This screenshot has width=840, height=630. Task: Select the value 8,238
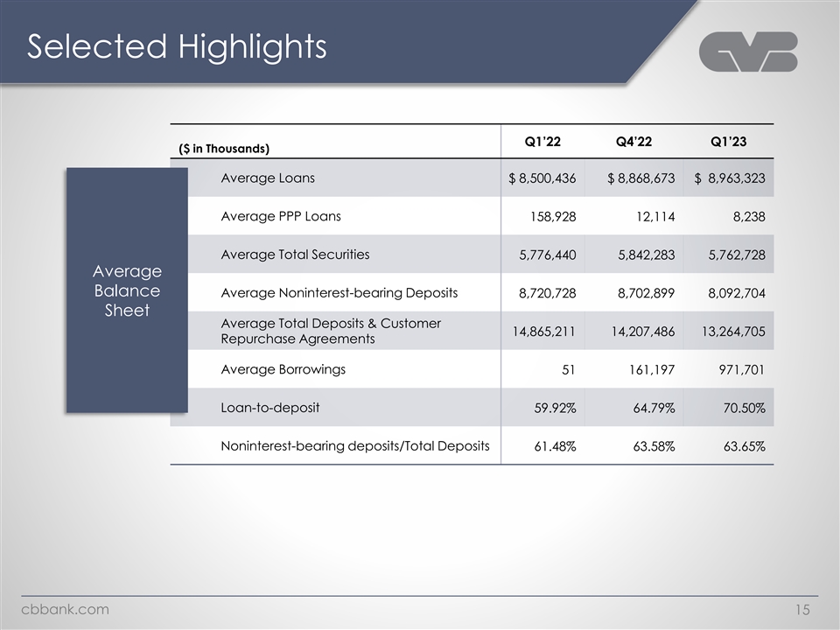(x=749, y=217)
